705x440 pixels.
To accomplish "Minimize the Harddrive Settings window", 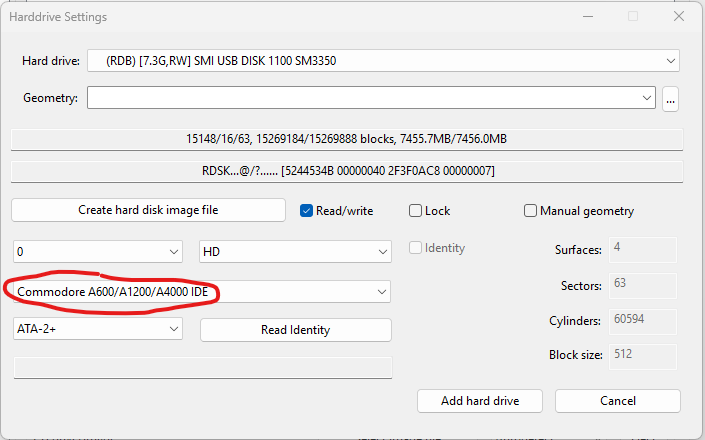I will (x=585, y=17).
